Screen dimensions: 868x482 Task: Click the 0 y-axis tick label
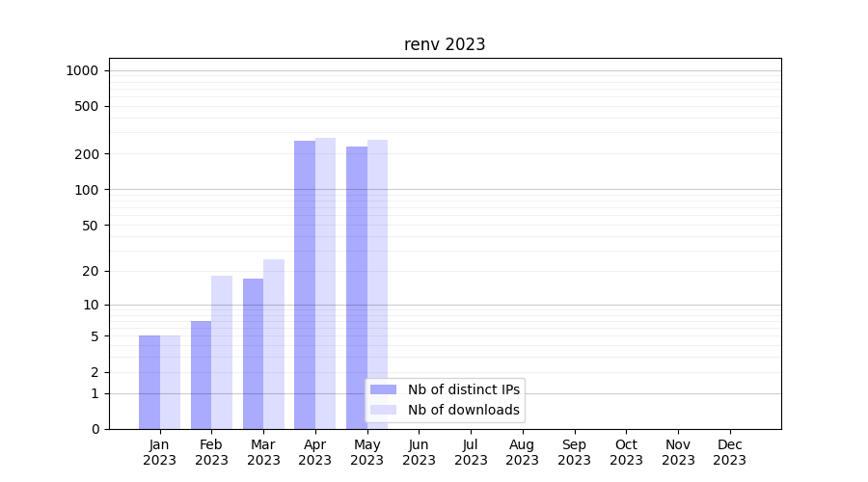(x=95, y=429)
